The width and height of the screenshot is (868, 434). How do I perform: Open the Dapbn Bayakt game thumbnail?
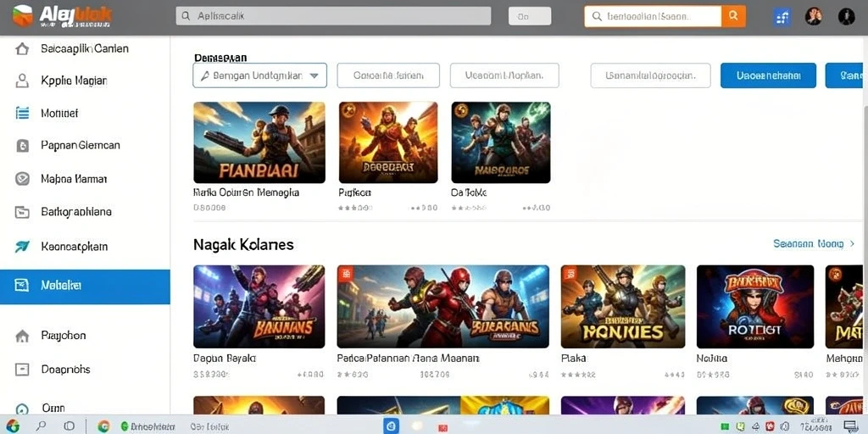pyautogui.click(x=259, y=306)
